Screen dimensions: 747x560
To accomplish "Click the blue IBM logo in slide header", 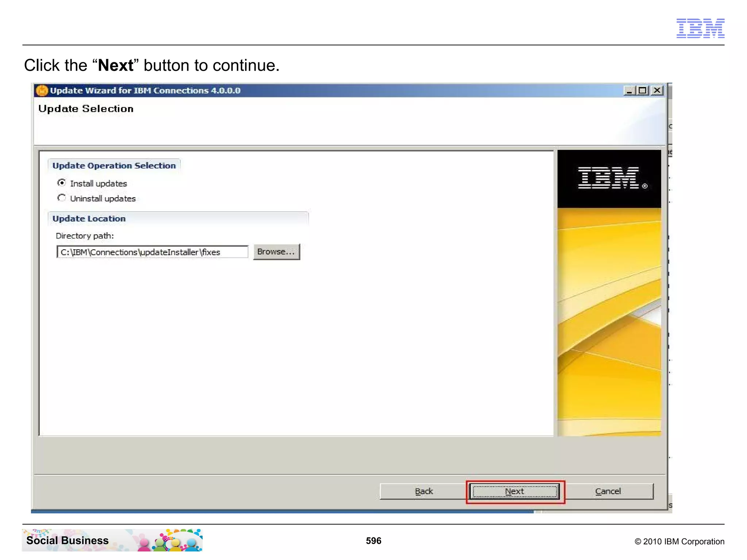I will click(x=700, y=28).
